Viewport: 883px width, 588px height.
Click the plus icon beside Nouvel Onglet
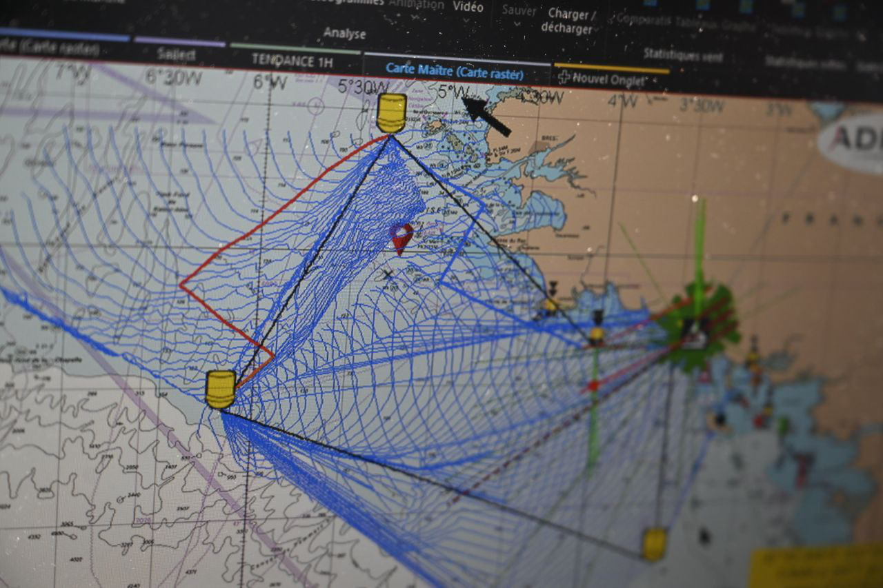[x=564, y=77]
